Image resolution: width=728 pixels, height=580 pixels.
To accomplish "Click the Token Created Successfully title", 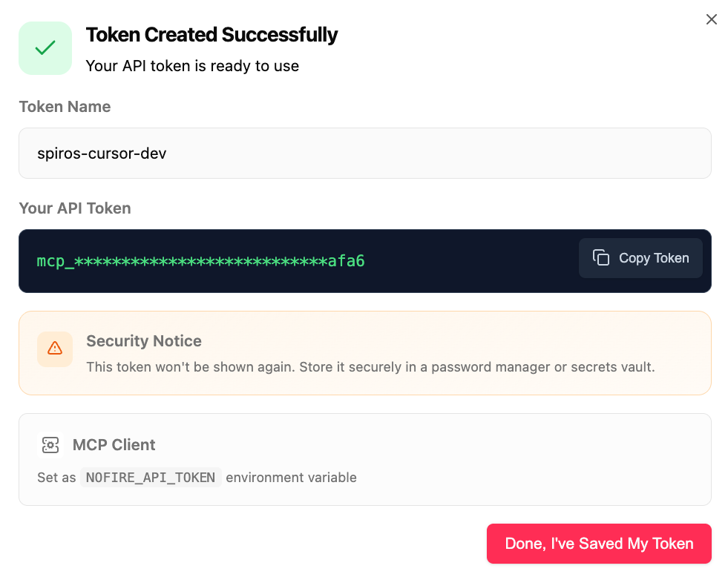I will [212, 35].
